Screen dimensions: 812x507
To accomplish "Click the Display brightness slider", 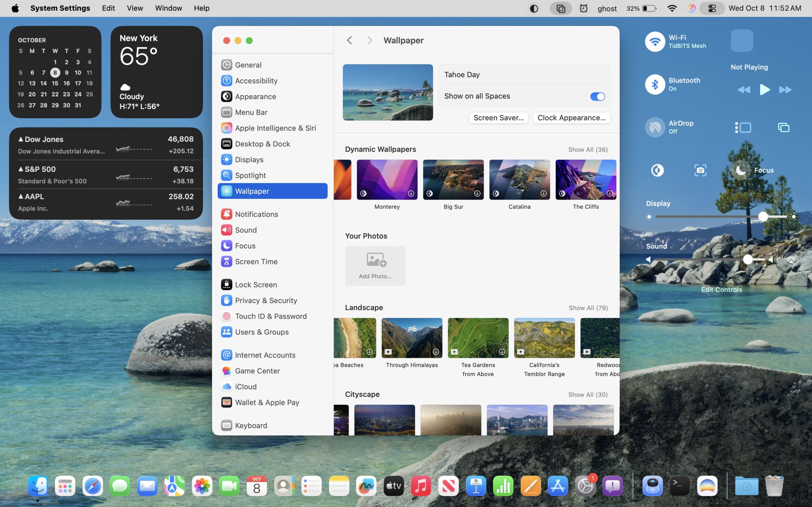I will pos(721,217).
